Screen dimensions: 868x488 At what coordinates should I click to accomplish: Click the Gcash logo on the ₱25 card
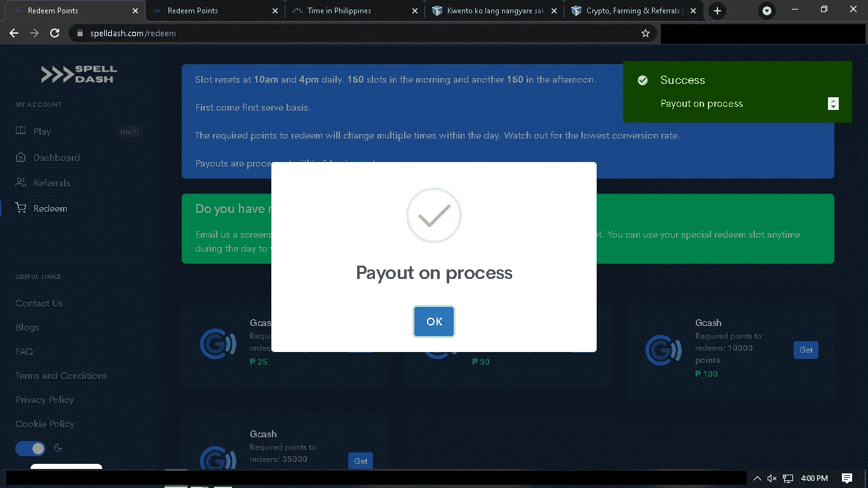tap(218, 344)
